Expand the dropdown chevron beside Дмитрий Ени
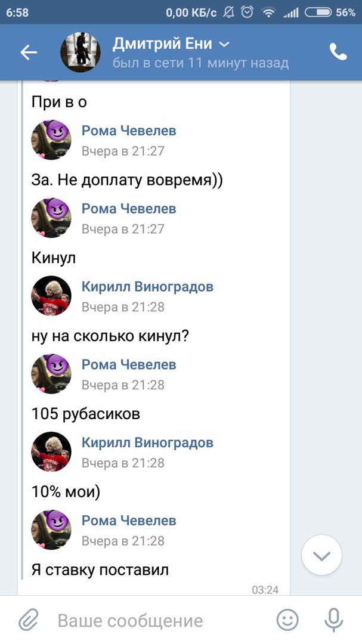 coord(224,45)
